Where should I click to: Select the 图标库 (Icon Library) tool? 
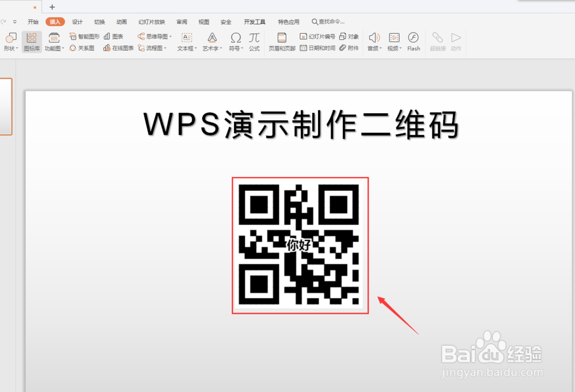click(32, 41)
